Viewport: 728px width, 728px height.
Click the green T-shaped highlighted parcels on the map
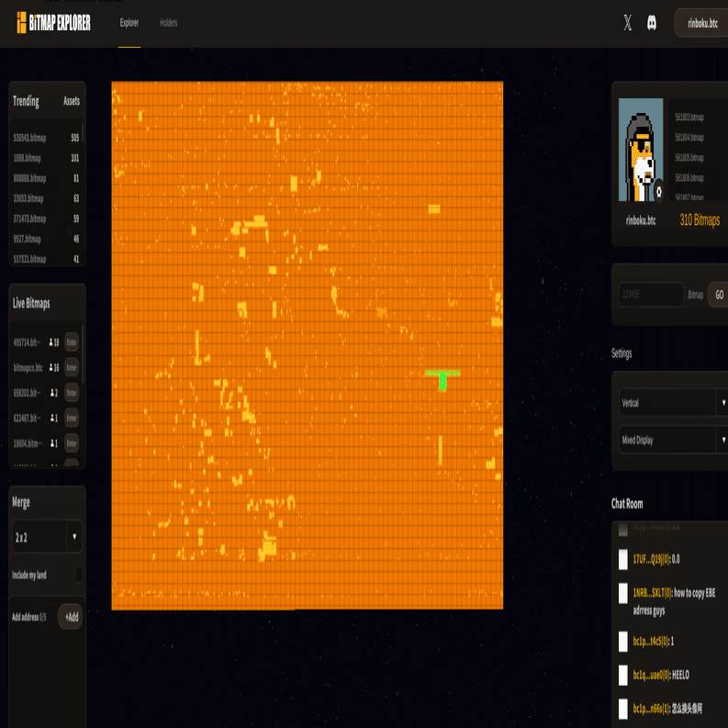click(x=442, y=380)
